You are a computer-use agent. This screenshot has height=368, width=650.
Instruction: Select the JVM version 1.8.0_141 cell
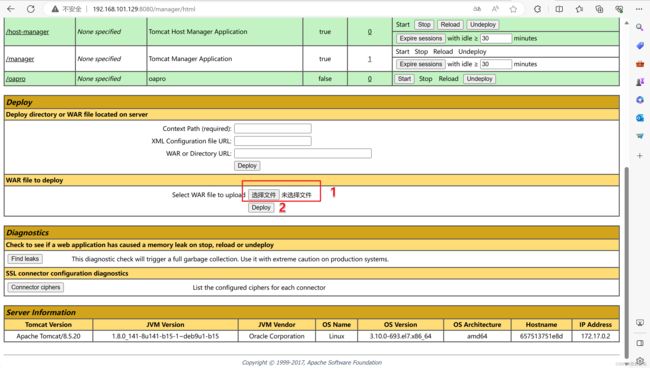tap(165, 336)
